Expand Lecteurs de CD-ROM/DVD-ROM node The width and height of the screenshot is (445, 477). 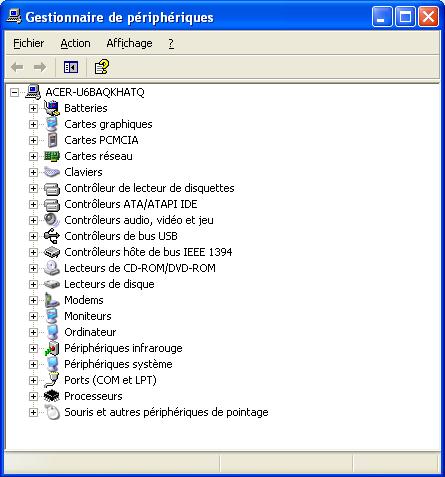click(33, 268)
